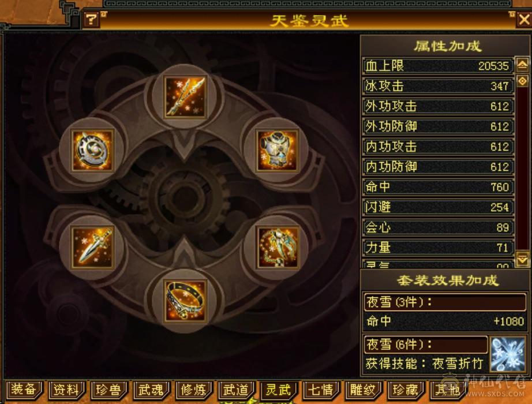Open the 资料 tab
This screenshot has width=532, height=404.
66,389
